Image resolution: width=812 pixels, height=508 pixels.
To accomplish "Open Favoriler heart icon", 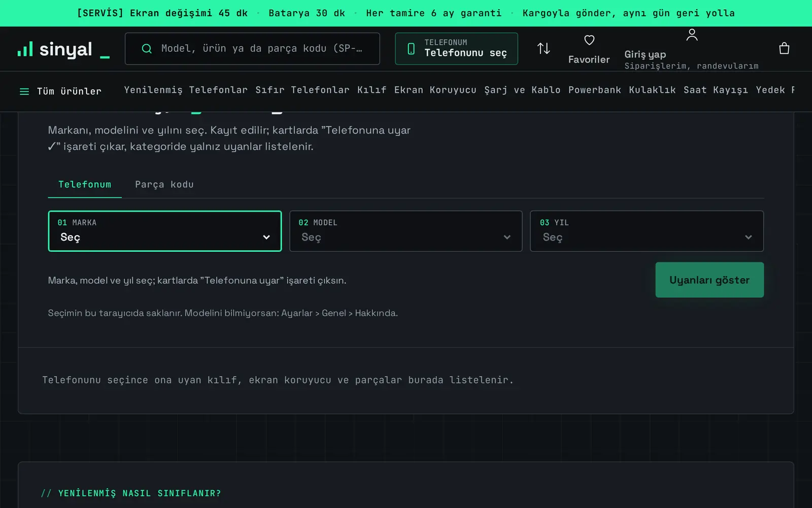I will (x=589, y=40).
